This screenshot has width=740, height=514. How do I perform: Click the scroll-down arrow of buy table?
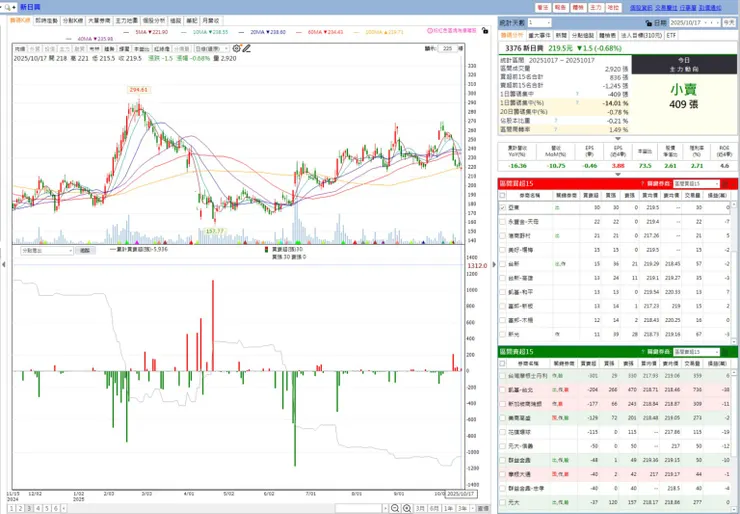click(x=734, y=341)
